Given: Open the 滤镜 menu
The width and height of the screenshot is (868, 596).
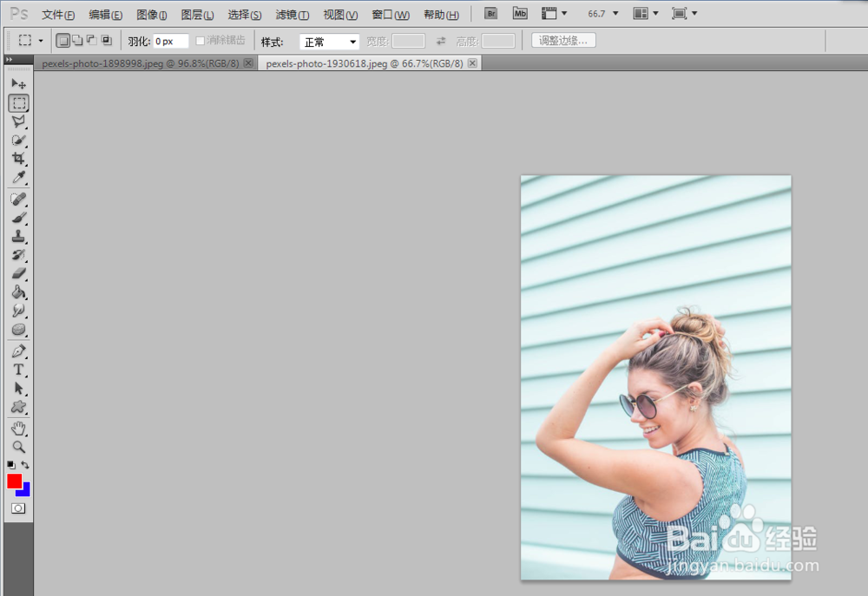Looking at the screenshot, I should point(292,15).
